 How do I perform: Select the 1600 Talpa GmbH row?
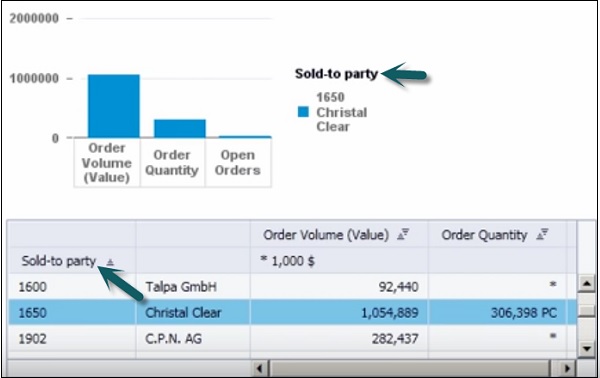(x=292, y=287)
